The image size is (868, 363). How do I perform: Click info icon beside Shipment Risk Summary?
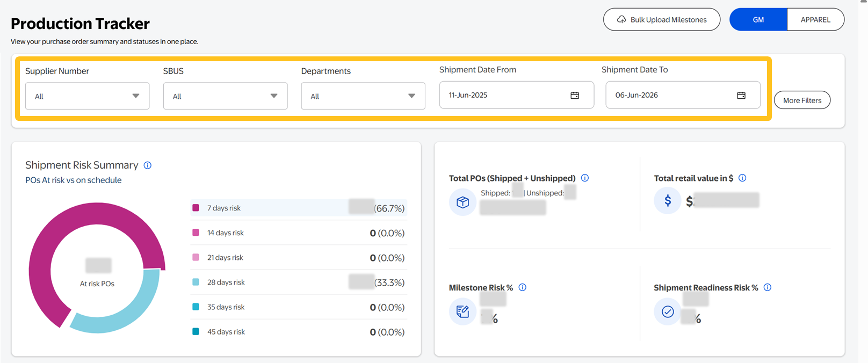pos(148,165)
